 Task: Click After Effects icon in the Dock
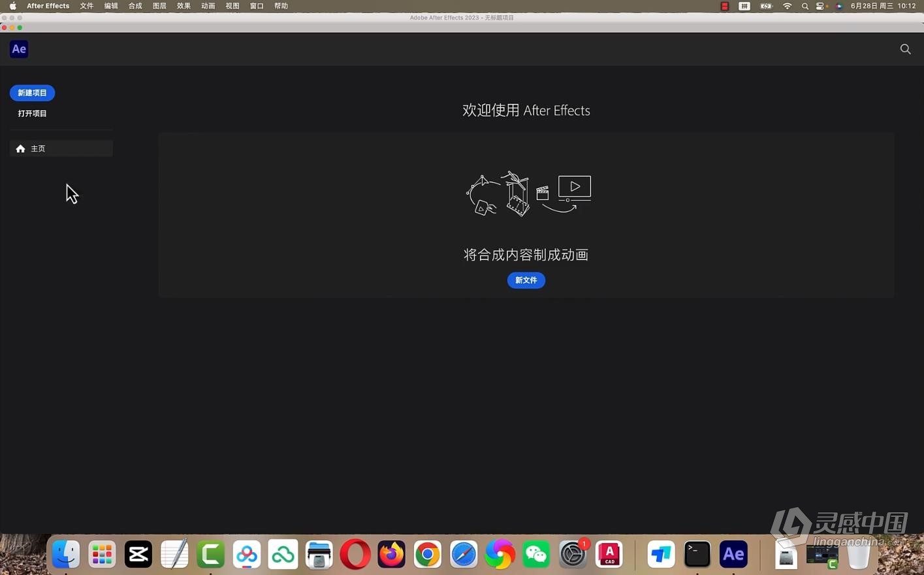[x=733, y=554]
